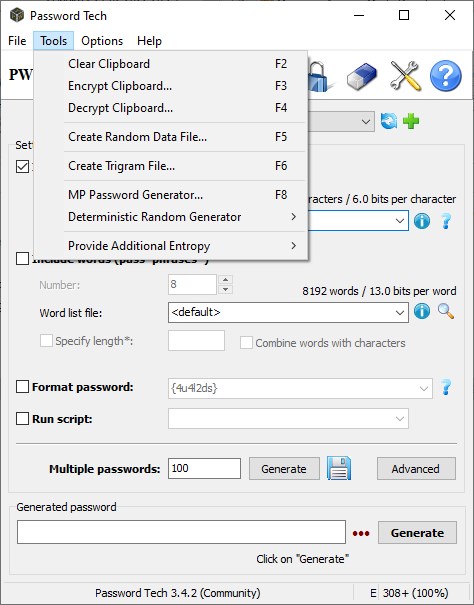The height and width of the screenshot is (605, 474).
Task: Save password list via floppy disk icon
Action: tap(339, 468)
